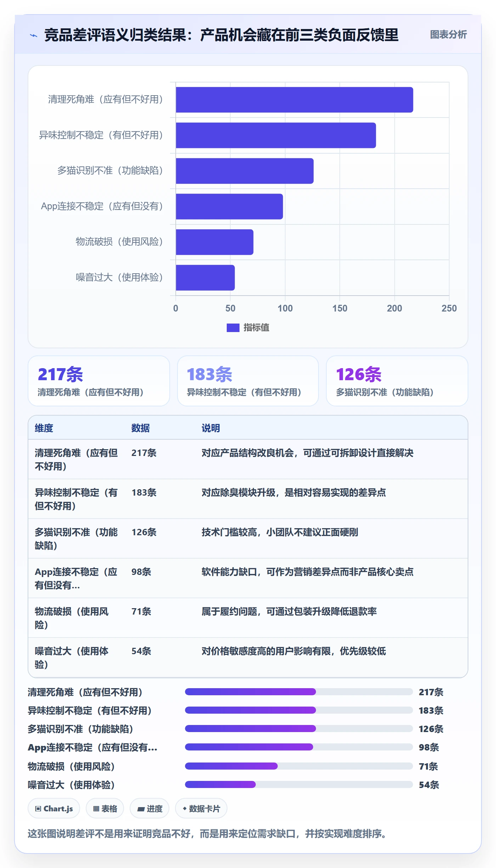
Task: Click the App连接不稳定 progress bar
Action: point(299,747)
